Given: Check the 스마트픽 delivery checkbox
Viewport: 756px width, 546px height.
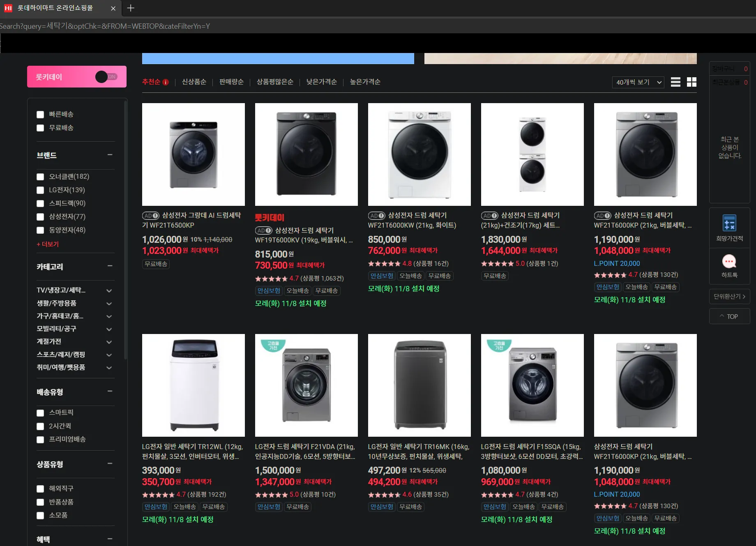Looking at the screenshot, I should pyautogui.click(x=40, y=413).
